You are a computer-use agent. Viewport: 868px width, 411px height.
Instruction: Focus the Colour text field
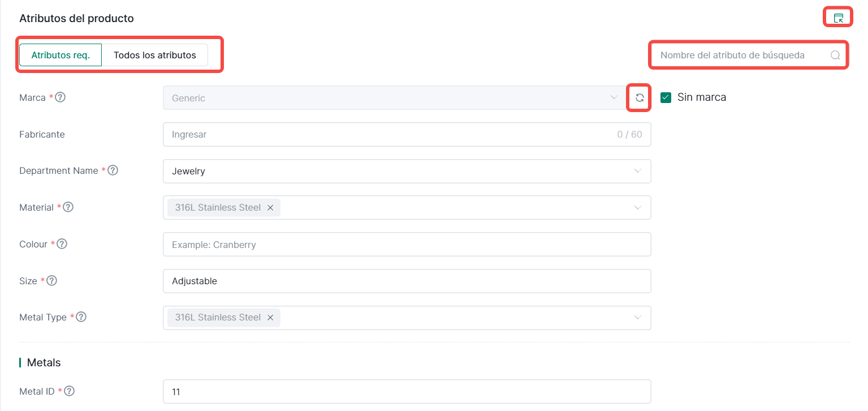pos(406,245)
